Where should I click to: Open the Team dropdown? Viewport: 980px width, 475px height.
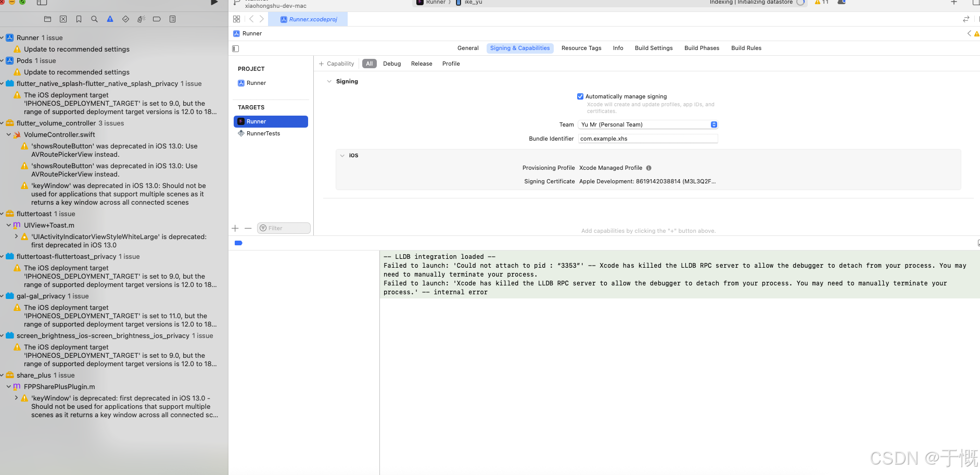point(648,125)
